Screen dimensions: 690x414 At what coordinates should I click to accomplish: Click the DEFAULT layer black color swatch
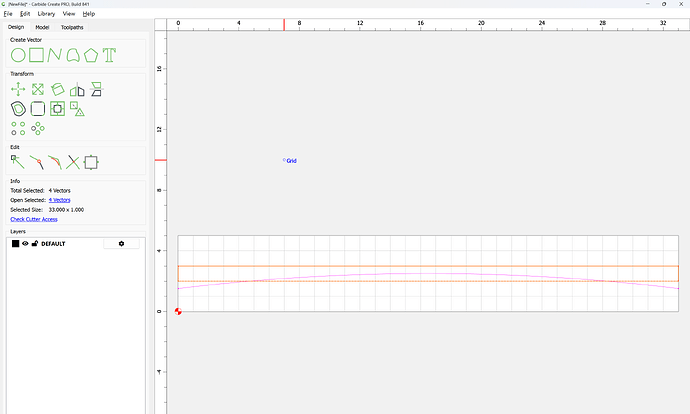(x=15, y=244)
